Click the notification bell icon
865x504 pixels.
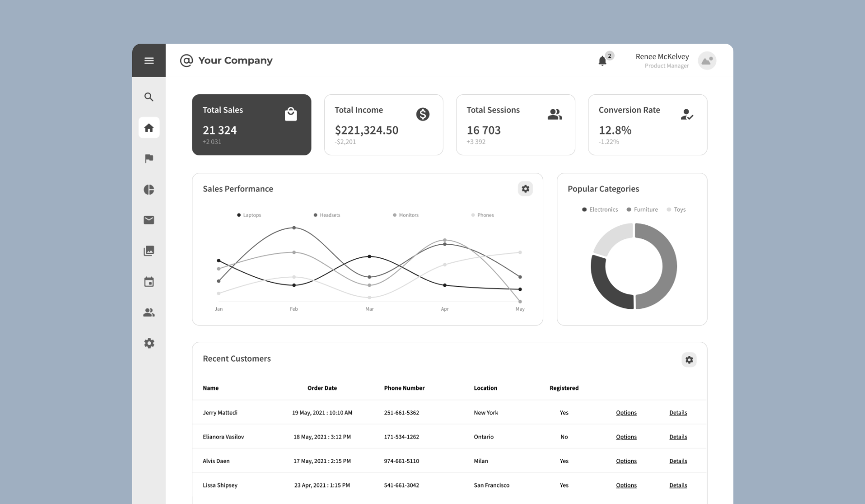click(x=602, y=61)
